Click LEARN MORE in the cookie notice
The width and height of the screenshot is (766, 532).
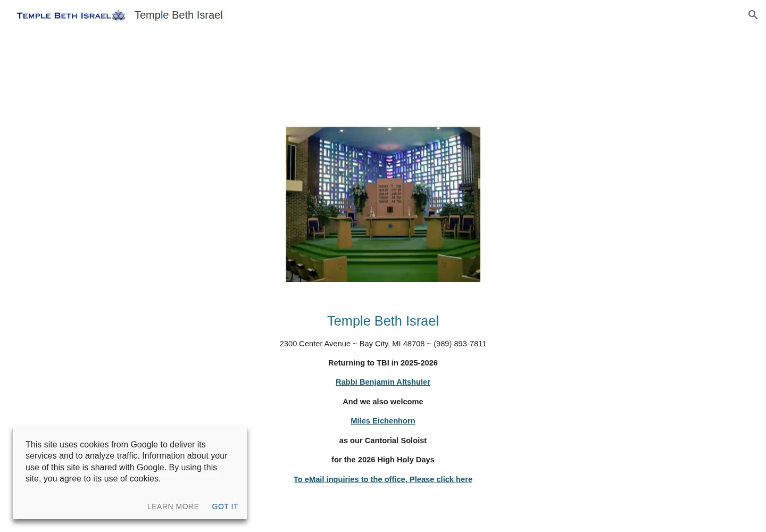[x=173, y=506]
